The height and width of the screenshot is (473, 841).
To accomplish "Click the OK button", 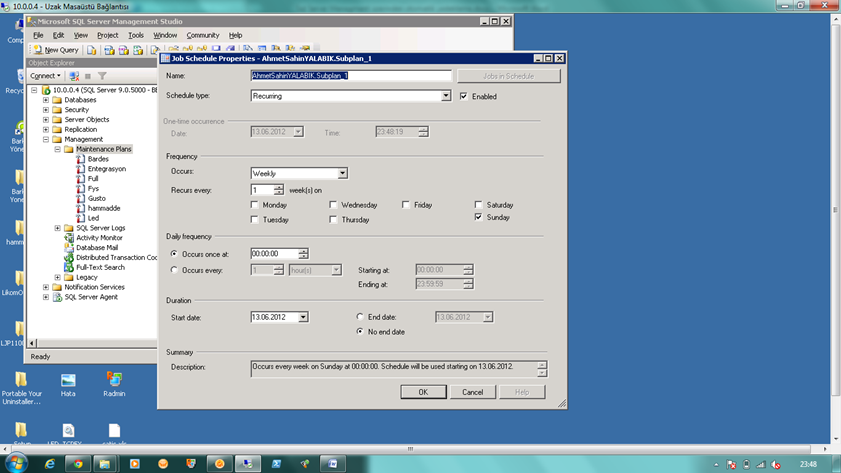I will (423, 392).
